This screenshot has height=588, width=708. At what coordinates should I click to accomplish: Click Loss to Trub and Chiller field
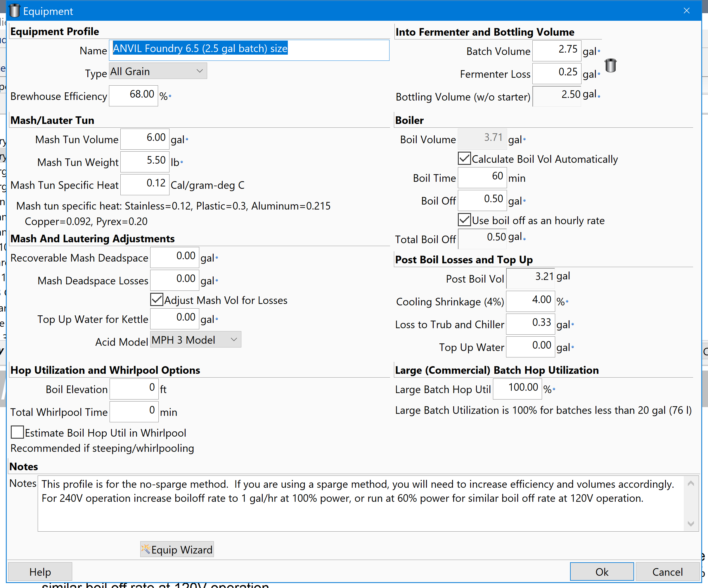[x=531, y=324]
